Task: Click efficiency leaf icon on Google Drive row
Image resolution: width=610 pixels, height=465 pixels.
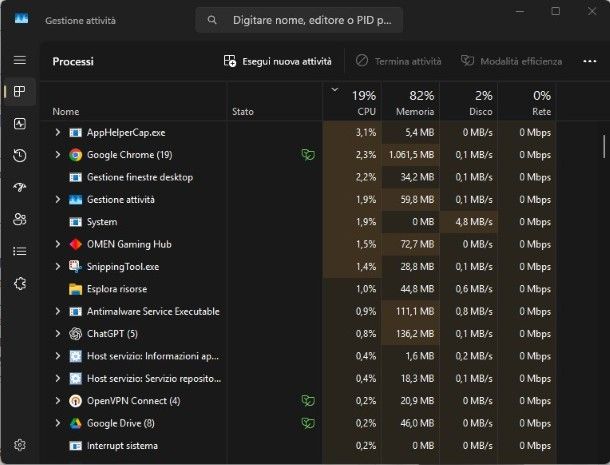Action: [308, 423]
